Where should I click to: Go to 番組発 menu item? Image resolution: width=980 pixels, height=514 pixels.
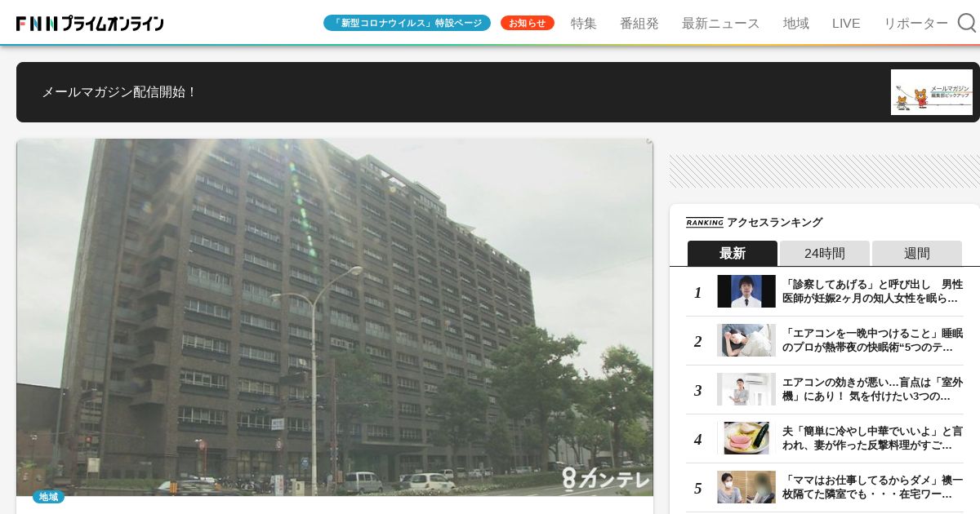pos(639,24)
